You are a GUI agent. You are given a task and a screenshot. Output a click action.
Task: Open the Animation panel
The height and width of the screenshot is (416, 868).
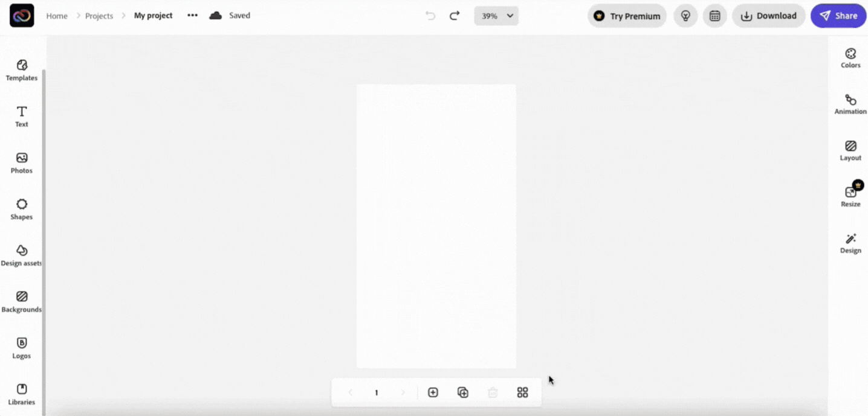[x=850, y=104]
